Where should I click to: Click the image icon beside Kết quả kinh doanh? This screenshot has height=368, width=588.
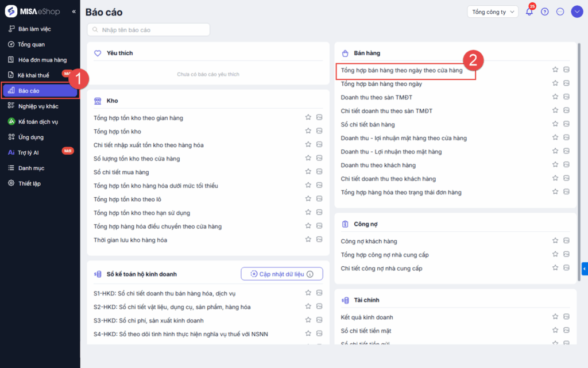pos(566,317)
